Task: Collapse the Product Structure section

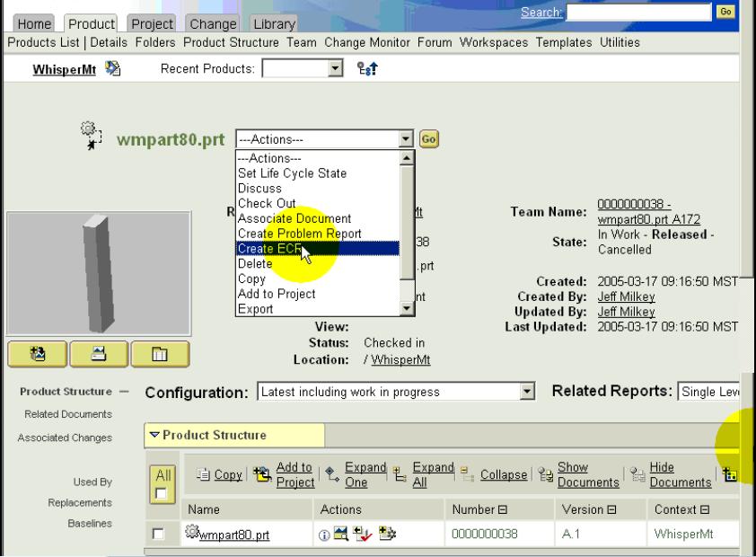Action: click(153, 436)
